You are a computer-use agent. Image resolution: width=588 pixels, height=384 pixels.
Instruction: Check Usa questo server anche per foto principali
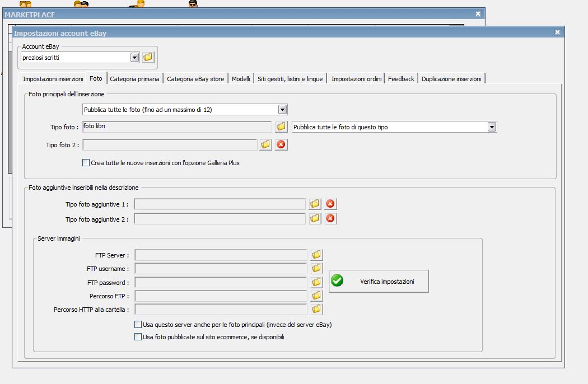point(138,324)
